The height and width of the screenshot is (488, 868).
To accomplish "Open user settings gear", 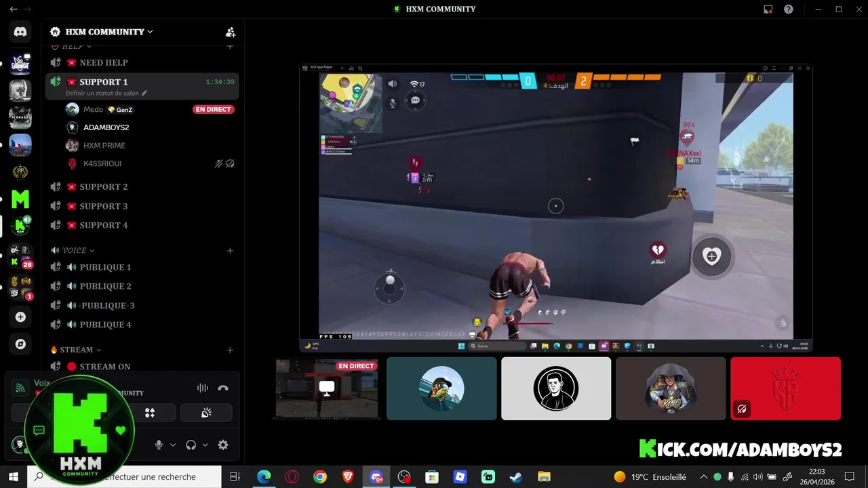I will coord(223,445).
